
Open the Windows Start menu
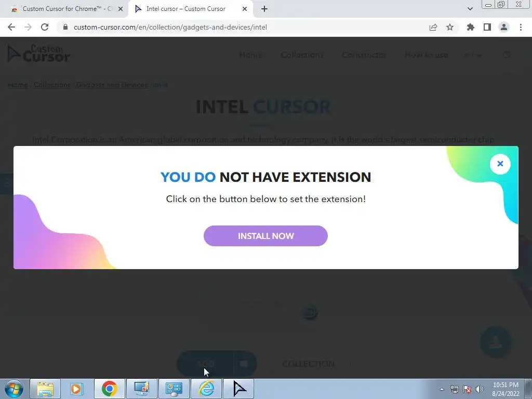point(14,389)
